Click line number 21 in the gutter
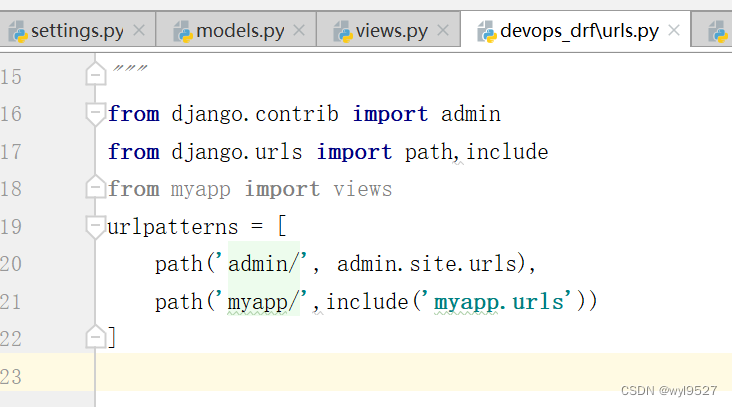 (11, 302)
